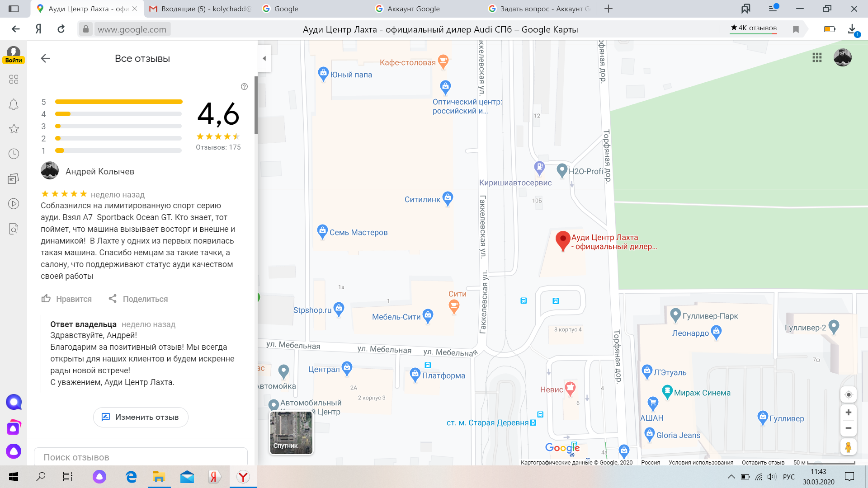This screenshot has width=868, height=488.
Task: Click Изменить отзыв button
Action: coord(141,417)
